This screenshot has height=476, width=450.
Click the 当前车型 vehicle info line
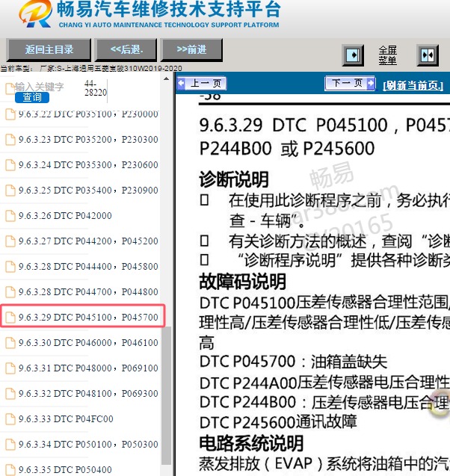[x=91, y=68]
